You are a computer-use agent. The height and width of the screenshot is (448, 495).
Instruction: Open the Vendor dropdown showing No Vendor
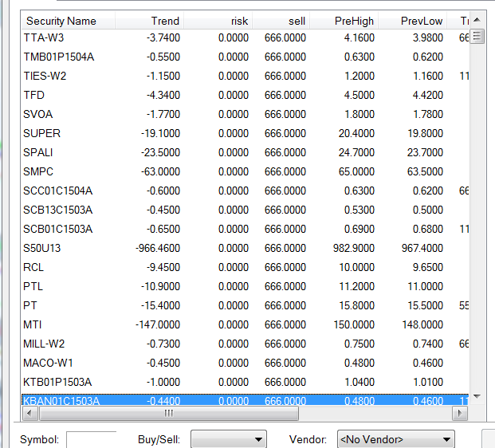pyautogui.click(x=396, y=439)
